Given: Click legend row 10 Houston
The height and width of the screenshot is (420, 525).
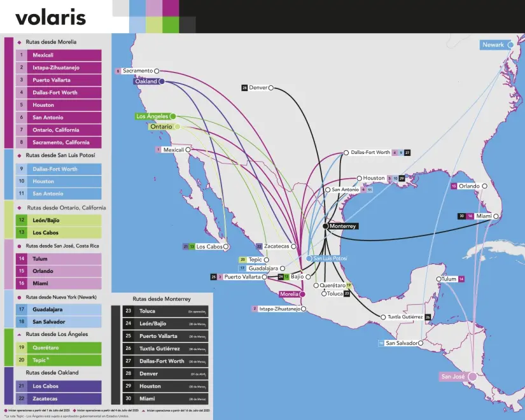Looking at the screenshot, I should click(59, 181).
